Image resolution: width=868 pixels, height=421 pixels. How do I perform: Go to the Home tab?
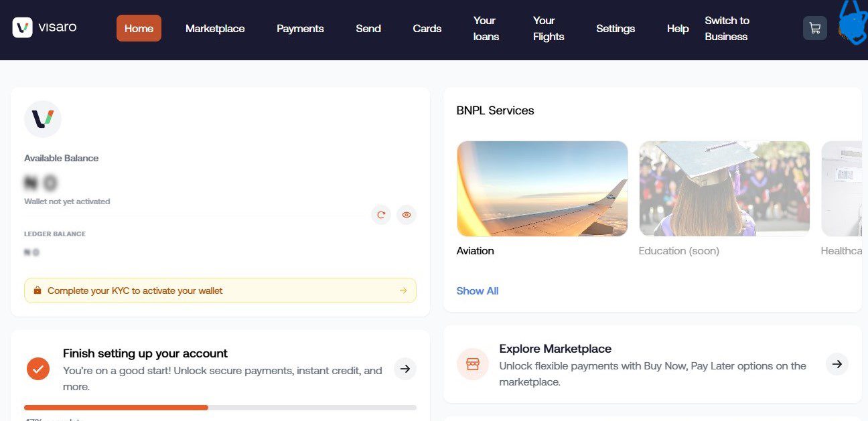pyautogui.click(x=139, y=28)
